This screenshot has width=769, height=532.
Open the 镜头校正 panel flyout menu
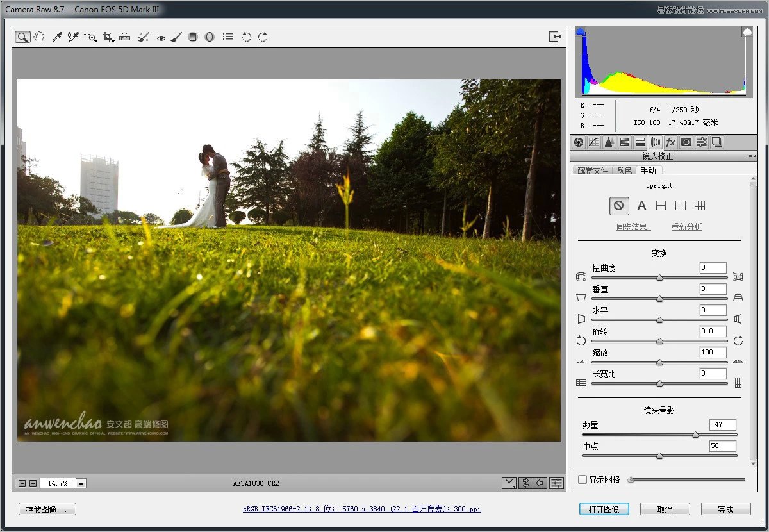coord(750,156)
